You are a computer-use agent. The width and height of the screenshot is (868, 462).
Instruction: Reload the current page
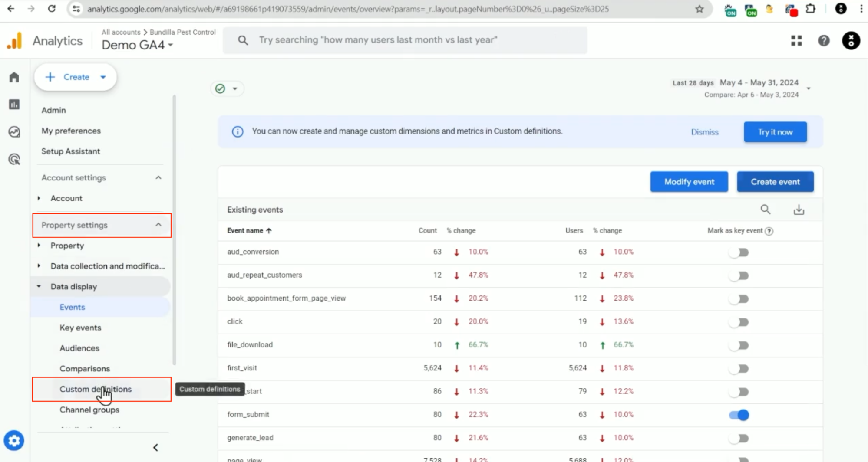tap(52, 9)
